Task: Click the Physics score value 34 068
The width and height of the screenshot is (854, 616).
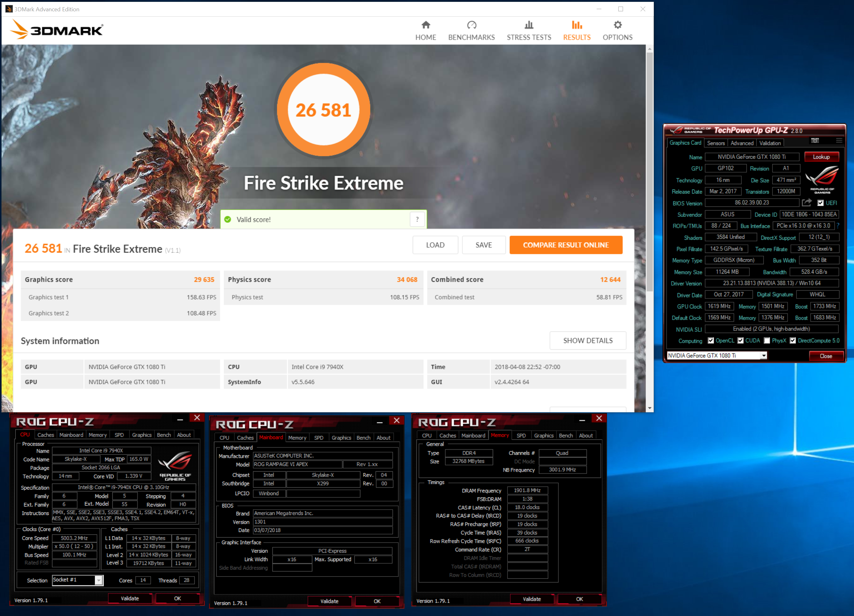Action: point(407,279)
